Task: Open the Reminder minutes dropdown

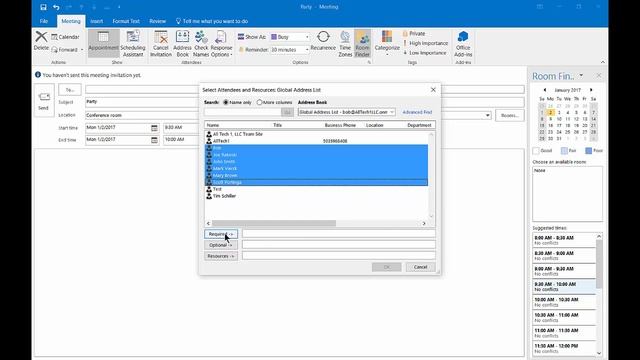Action: click(x=307, y=49)
